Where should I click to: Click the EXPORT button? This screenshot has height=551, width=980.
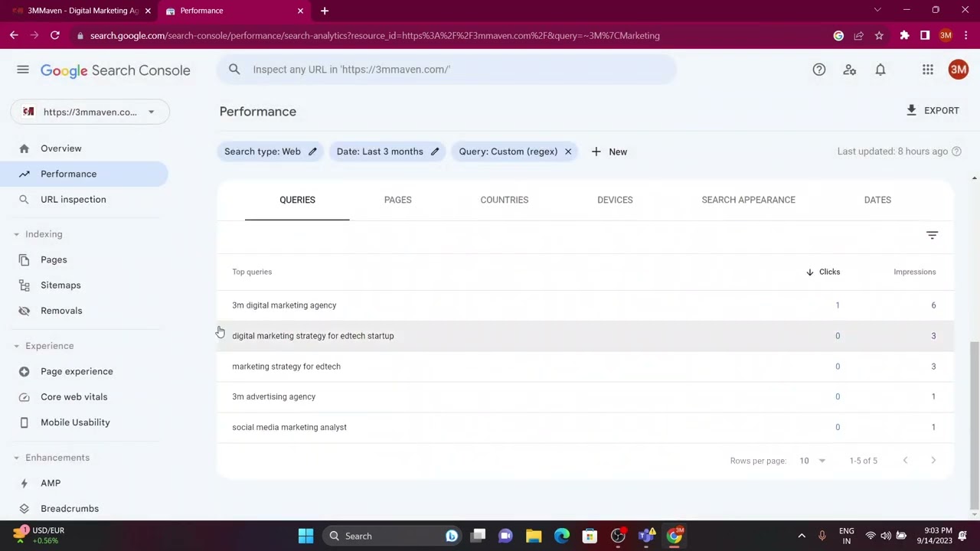(x=932, y=110)
